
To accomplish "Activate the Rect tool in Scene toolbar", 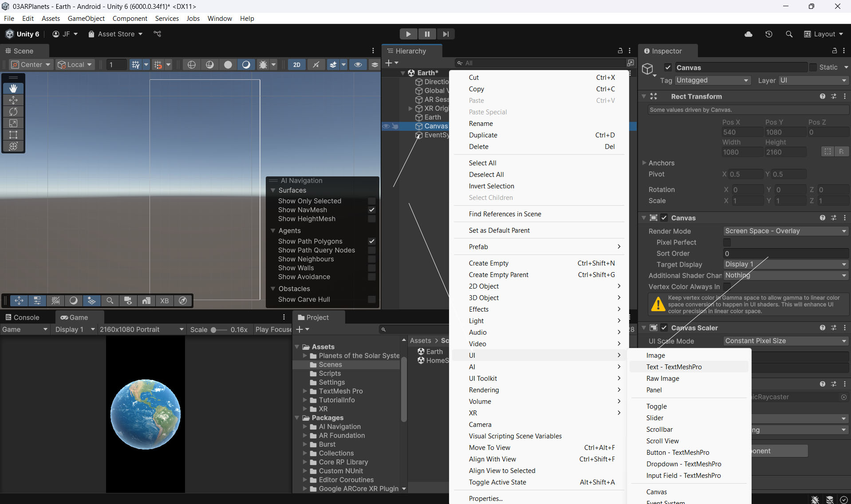I will click(13, 135).
